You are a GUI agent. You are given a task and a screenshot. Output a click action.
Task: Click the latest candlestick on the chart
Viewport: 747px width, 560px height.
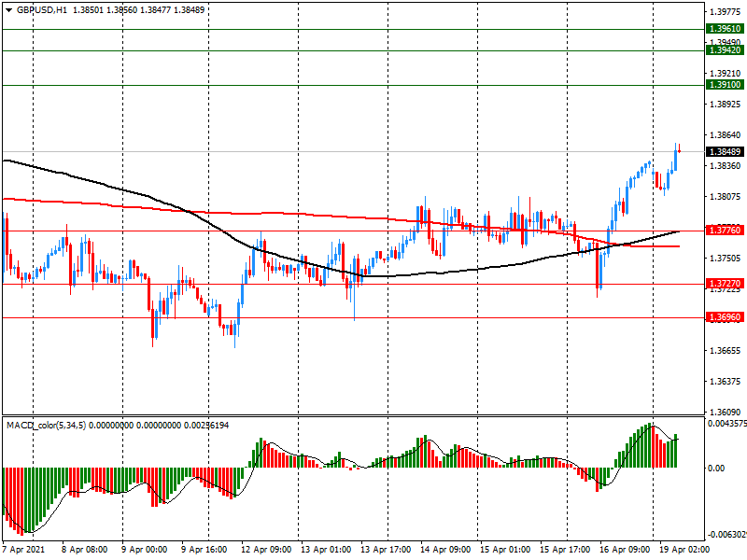pos(678,147)
